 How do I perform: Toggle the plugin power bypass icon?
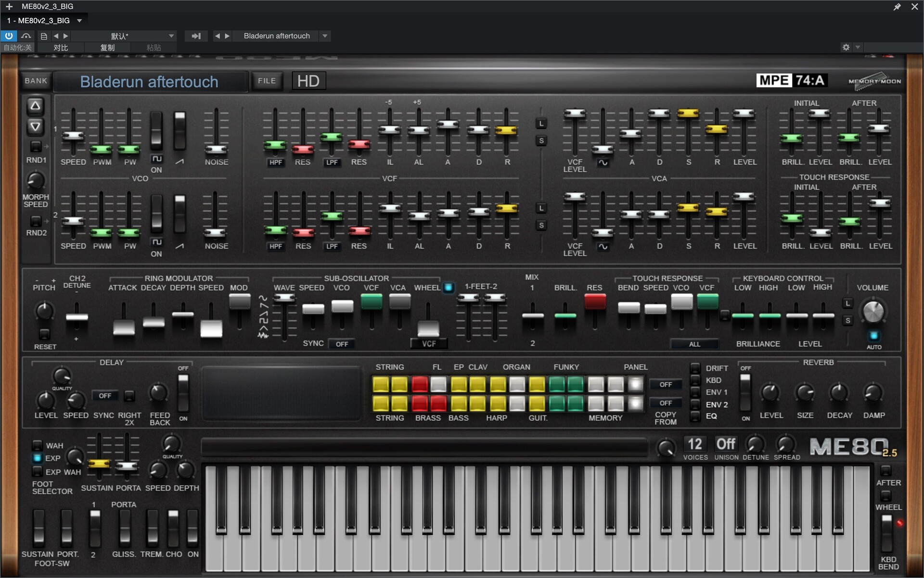coord(9,36)
